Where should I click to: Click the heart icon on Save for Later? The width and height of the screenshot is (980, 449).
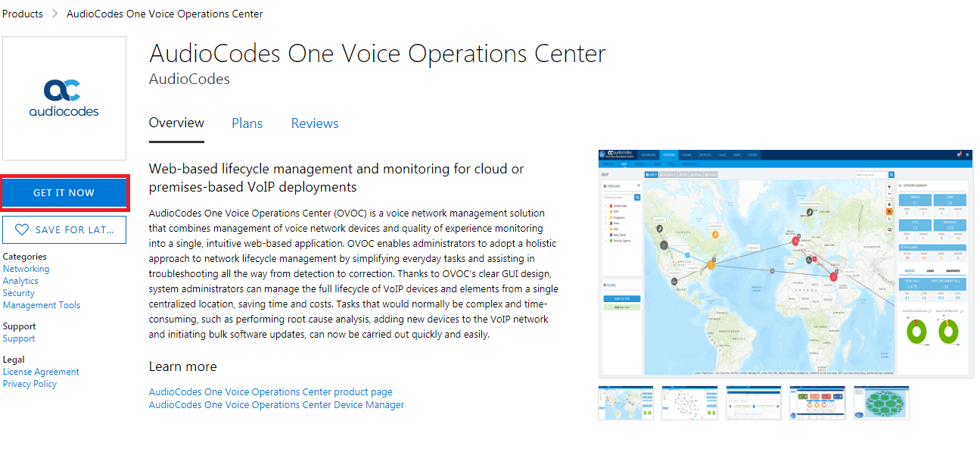[x=21, y=229]
